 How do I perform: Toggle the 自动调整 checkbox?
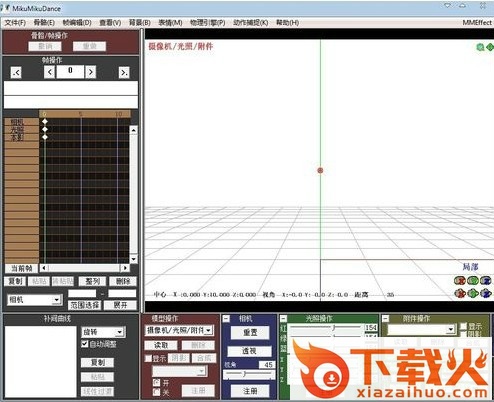(85, 344)
